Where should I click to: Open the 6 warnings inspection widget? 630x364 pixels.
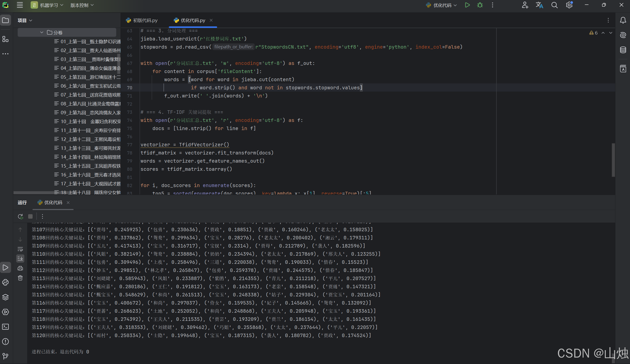593,33
